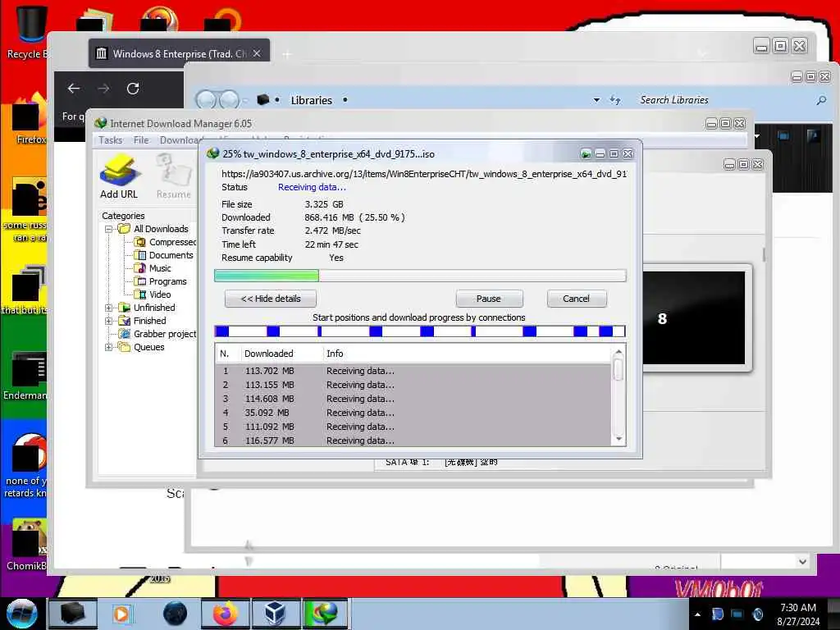Open the ChomikBox desktop icon

click(x=27, y=546)
